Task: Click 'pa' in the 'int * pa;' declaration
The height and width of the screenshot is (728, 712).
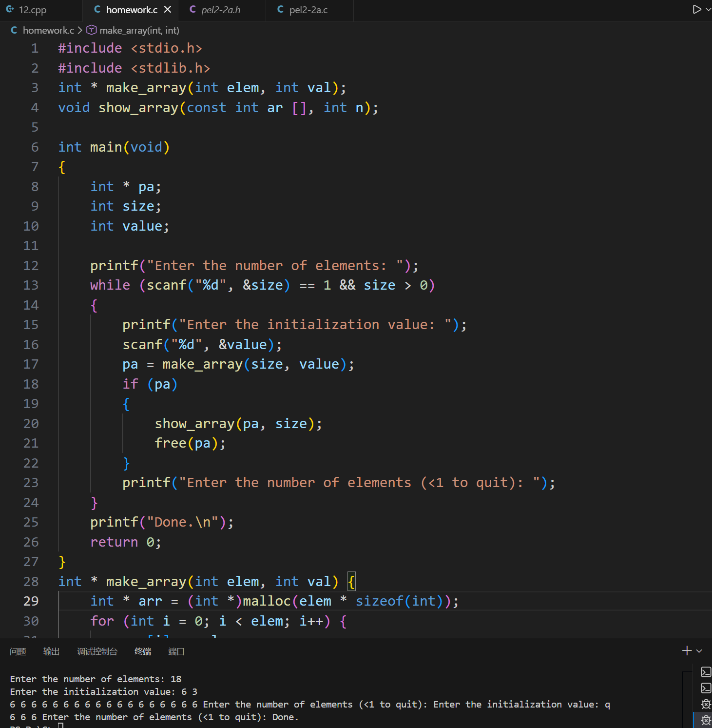Action: pos(146,187)
